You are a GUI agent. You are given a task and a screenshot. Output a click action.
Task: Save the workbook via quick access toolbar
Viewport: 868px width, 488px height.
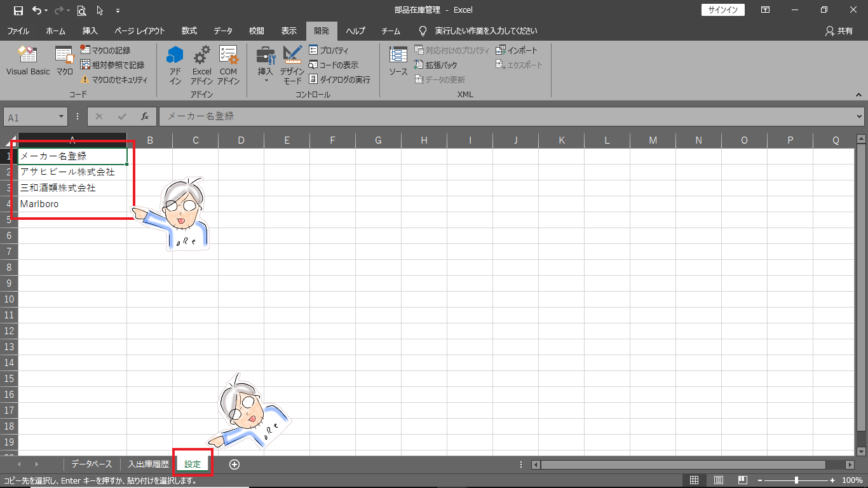(x=18, y=10)
